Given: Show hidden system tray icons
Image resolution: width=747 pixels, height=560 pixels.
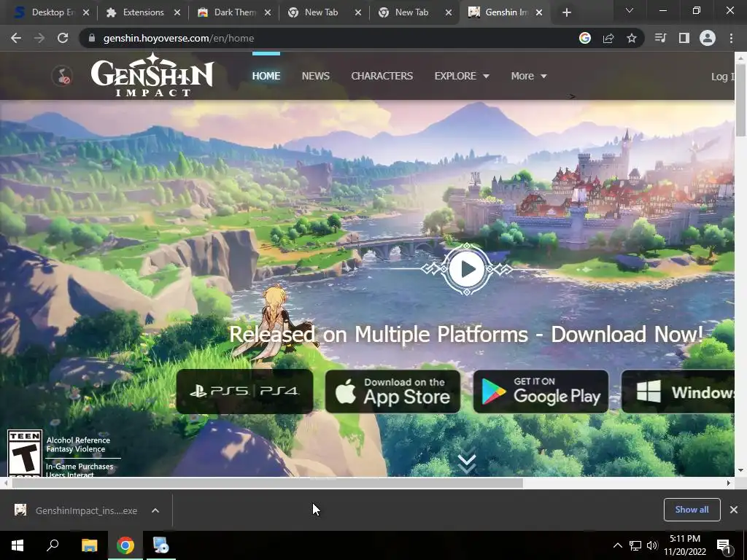Looking at the screenshot, I should coord(617,545).
